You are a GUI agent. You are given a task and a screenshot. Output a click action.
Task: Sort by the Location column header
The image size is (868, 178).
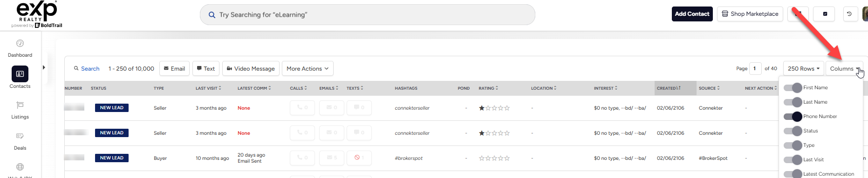click(x=544, y=88)
